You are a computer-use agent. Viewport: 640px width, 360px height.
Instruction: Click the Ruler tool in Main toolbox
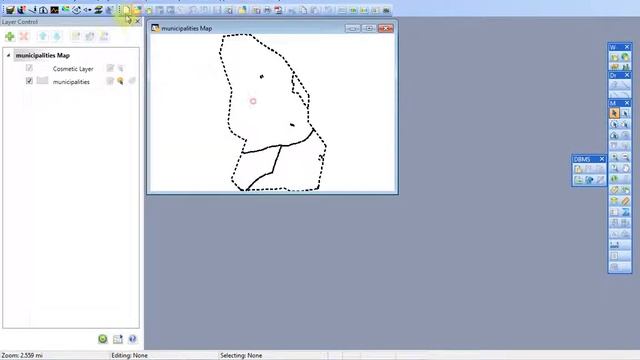coord(626,201)
